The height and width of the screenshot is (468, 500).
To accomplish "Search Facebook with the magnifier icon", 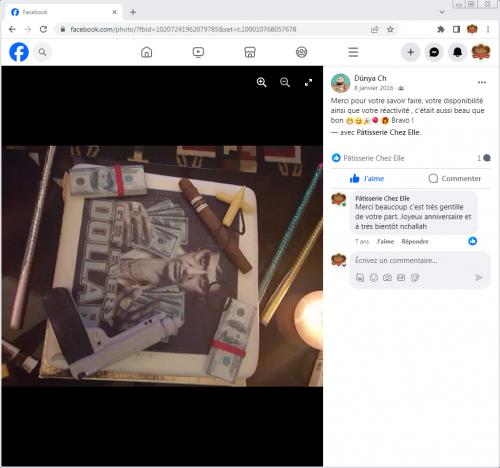I will 42,52.
